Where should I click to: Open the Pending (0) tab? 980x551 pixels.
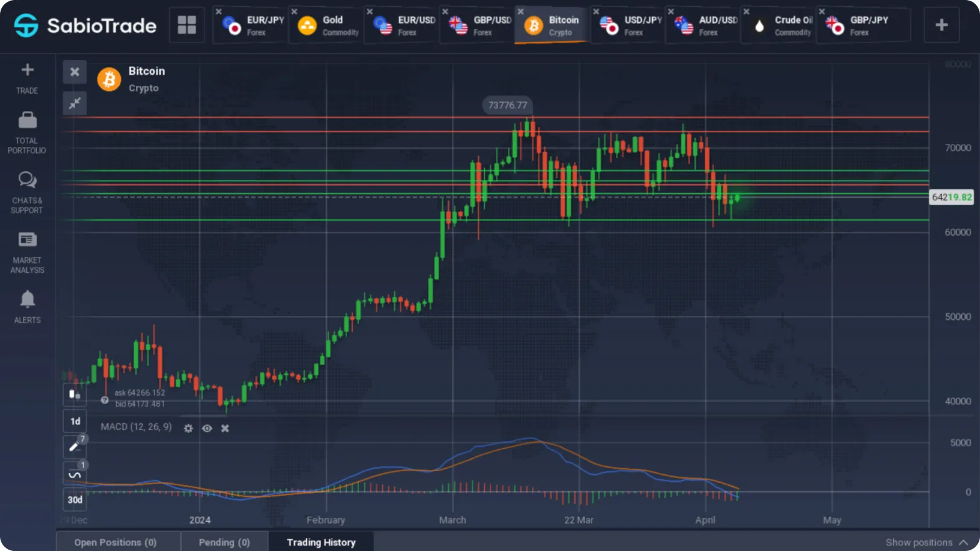pos(224,542)
